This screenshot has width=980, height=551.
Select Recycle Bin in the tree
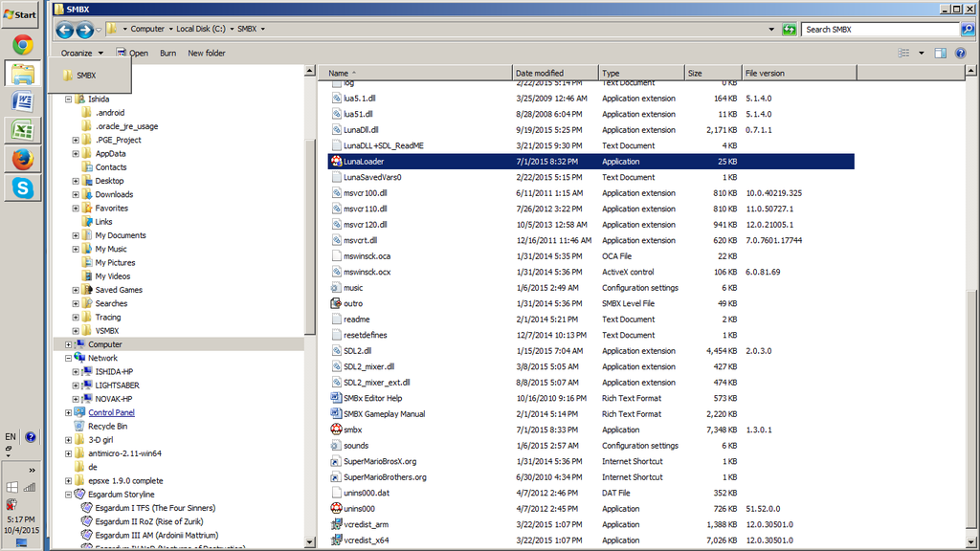pos(107,426)
